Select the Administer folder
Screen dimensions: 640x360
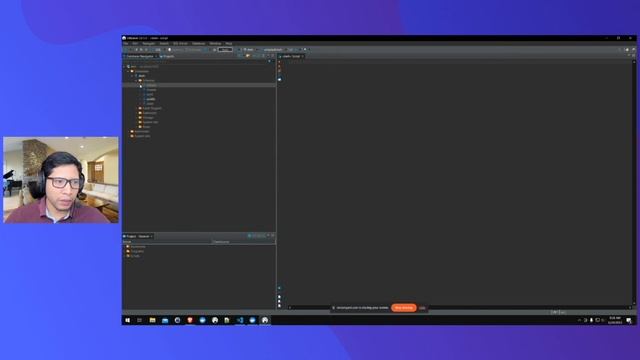pos(141,131)
